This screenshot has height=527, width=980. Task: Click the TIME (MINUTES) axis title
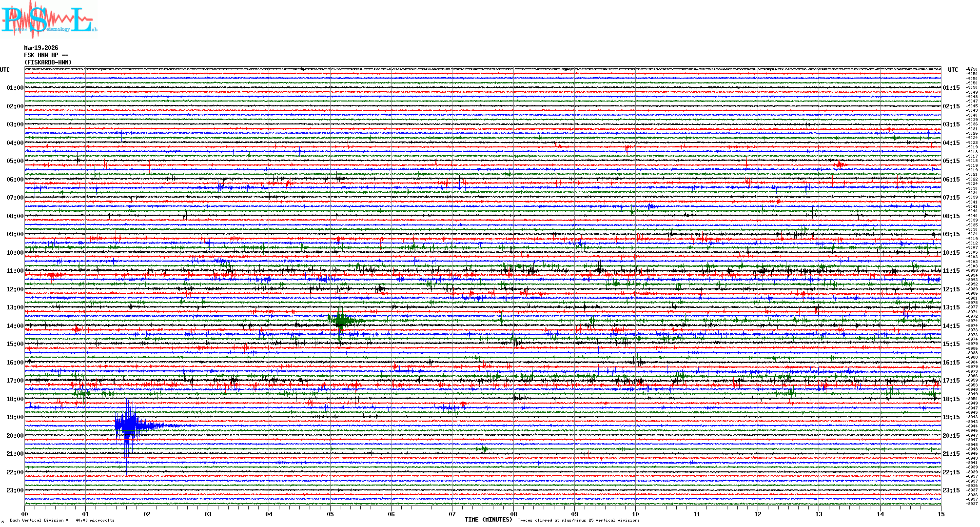[488, 520]
